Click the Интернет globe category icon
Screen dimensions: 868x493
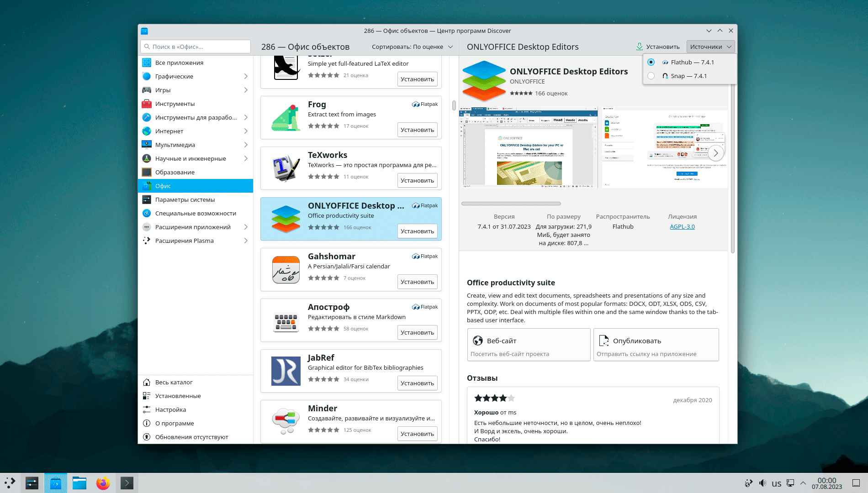click(147, 131)
